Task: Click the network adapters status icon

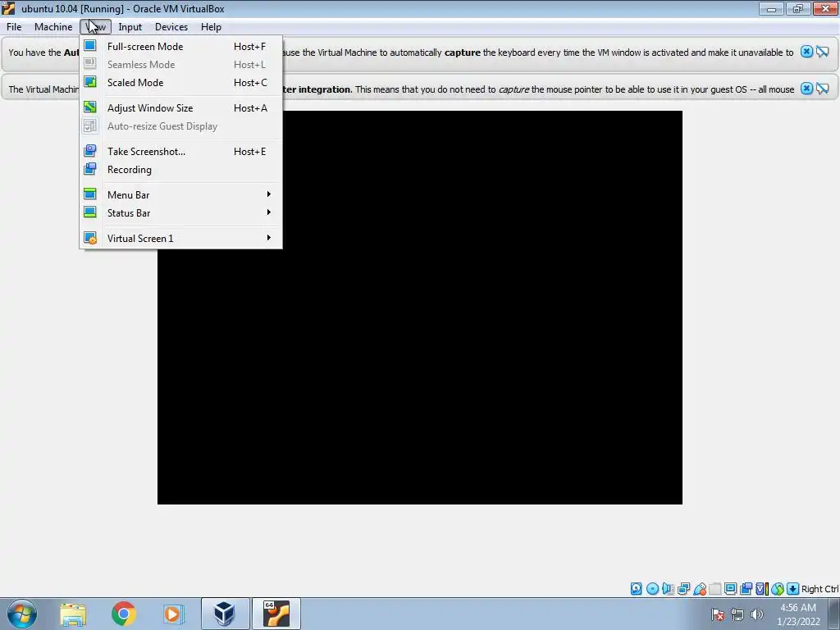Action: tap(683, 589)
